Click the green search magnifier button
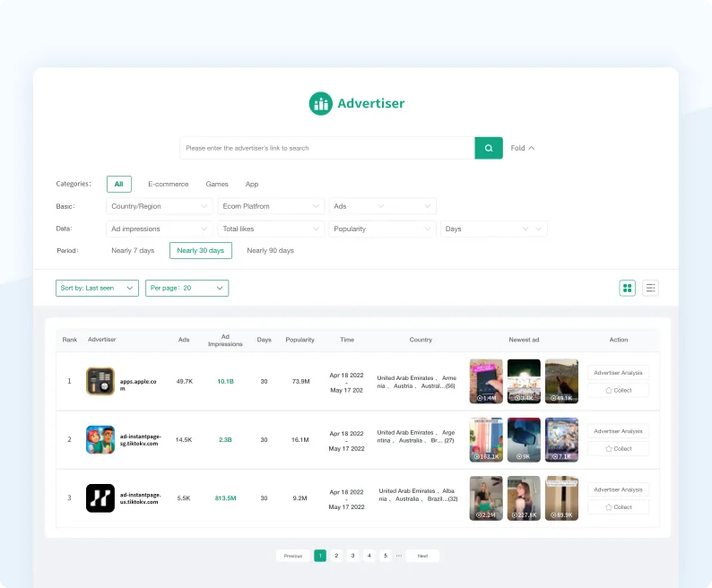The height and width of the screenshot is (588, 712). tap(488, 148)
